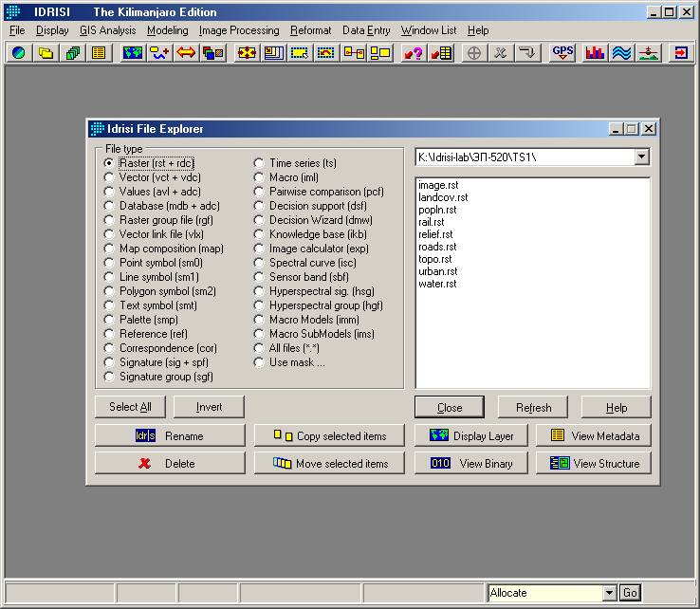
Task: Select the All files (*.*) option
Action: coord(259,348)
